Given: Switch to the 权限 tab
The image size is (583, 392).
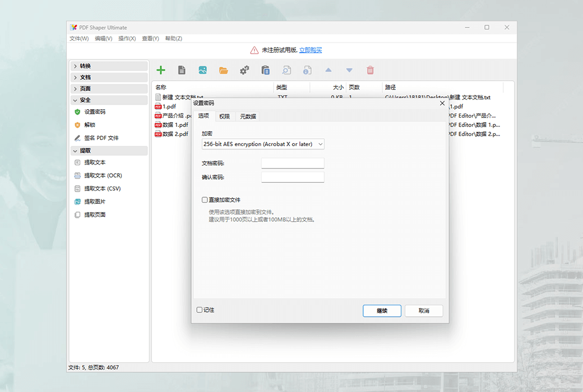Looking at the screenshot, I should click(x=224, y=116).
